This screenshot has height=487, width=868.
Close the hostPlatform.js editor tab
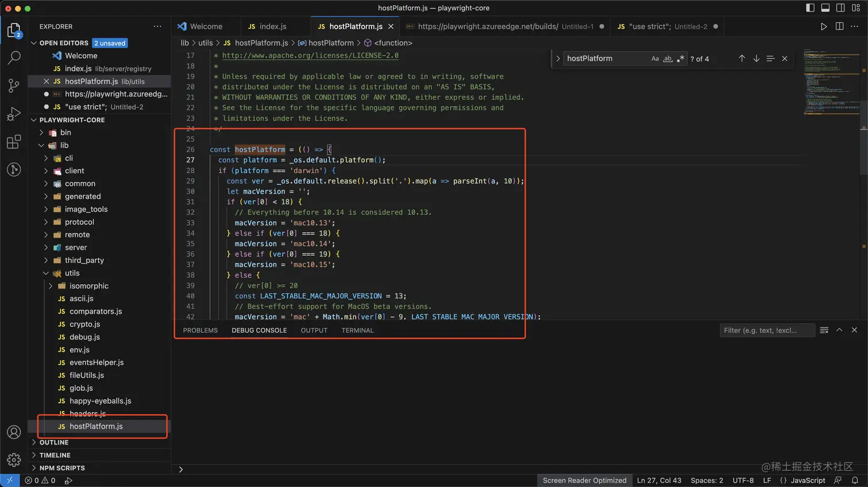click(391, 26)
